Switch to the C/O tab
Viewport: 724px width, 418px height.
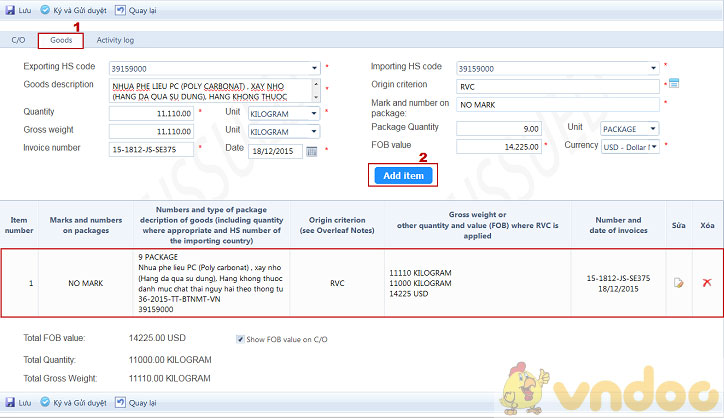coord(18,40)
